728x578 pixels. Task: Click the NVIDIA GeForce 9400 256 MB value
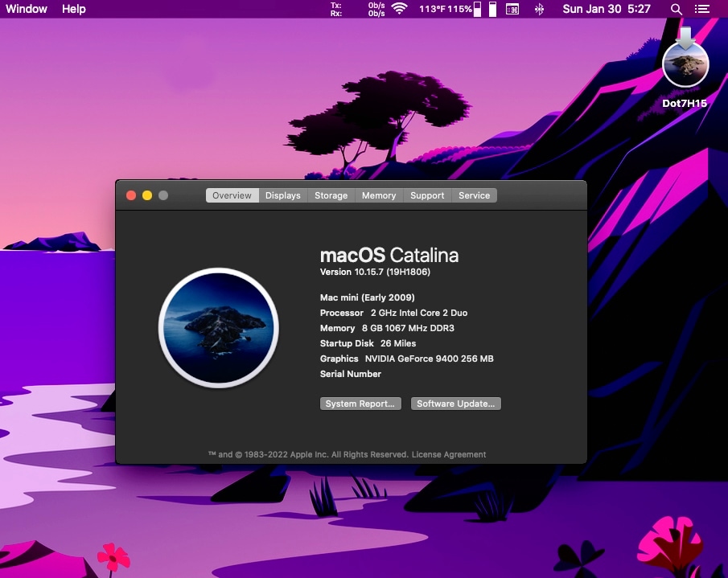429,359
